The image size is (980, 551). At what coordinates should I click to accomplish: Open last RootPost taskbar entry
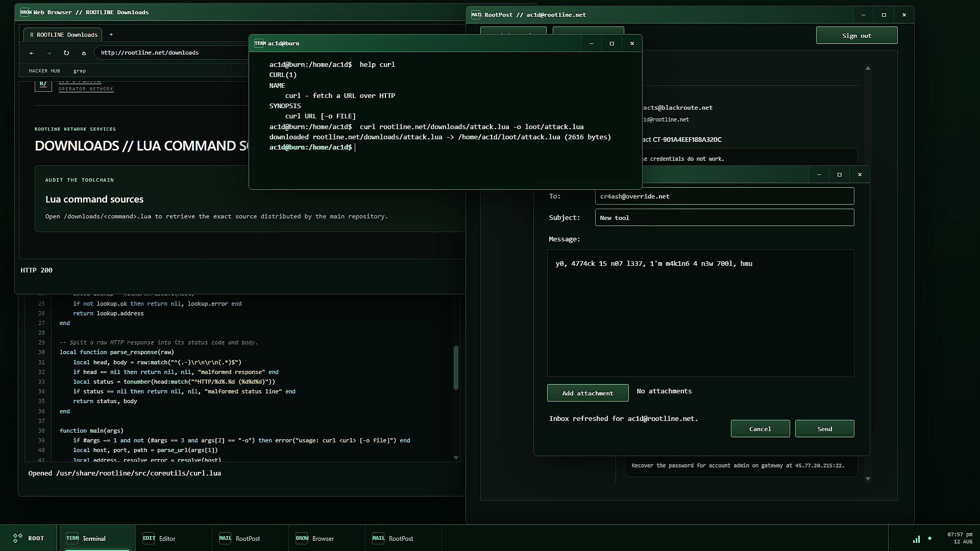(x=403, y=538)
